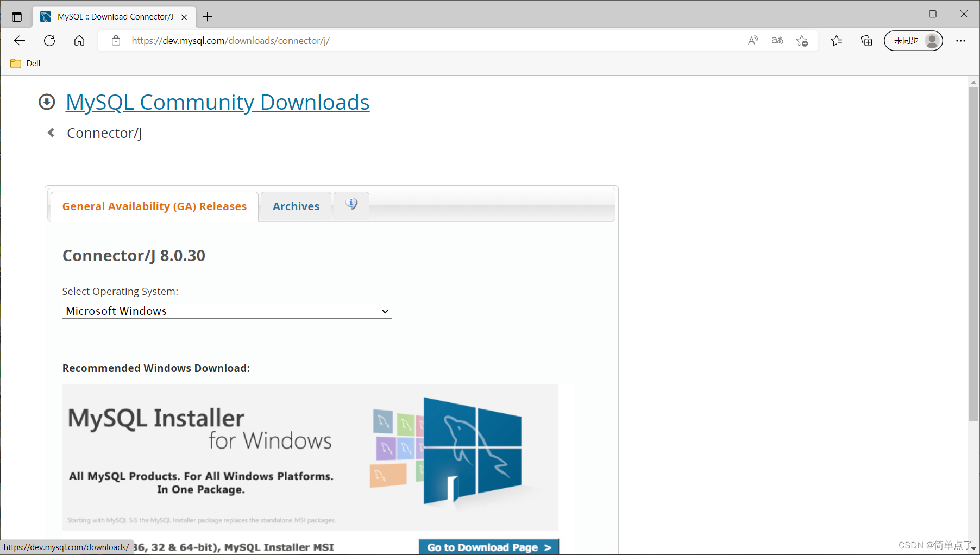Click the MySQL Installer for Windows banner
The width and height of the screenshot is (980, 555).
310,457
